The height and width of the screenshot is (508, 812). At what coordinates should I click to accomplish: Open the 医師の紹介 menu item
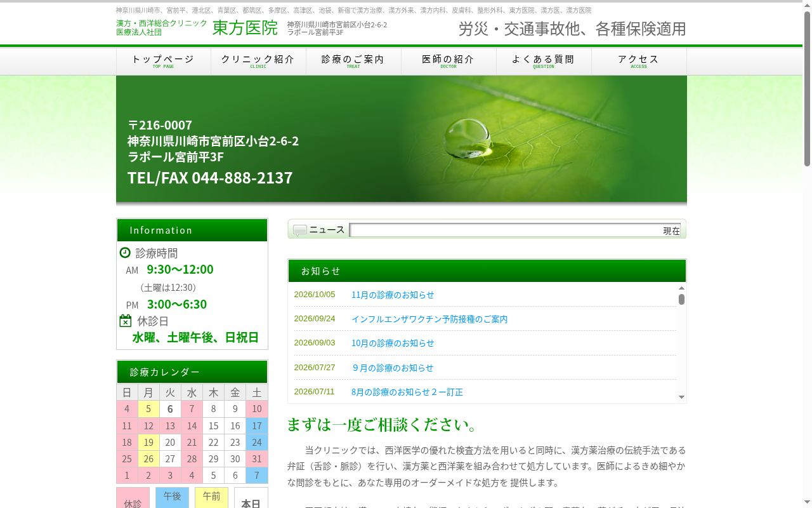click(x=449, y=62)
